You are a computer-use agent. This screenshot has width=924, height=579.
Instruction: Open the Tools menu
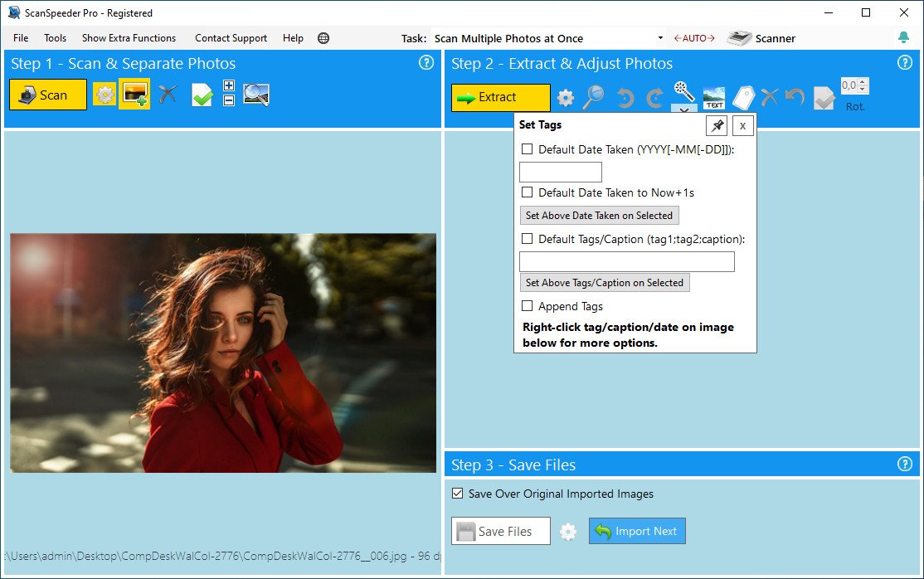tap(55, 38)
